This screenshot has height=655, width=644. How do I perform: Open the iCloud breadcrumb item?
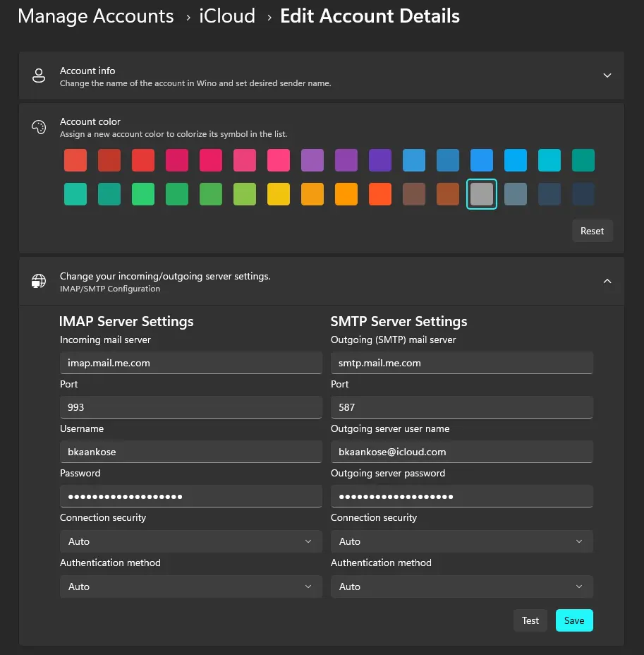(227, 16)
